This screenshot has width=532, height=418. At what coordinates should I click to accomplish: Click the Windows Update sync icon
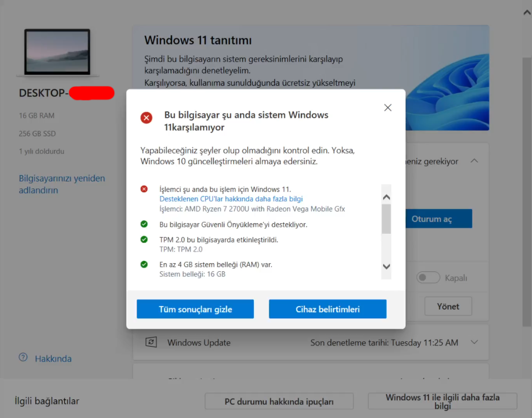pyautogui.click(x=151, y=342)
